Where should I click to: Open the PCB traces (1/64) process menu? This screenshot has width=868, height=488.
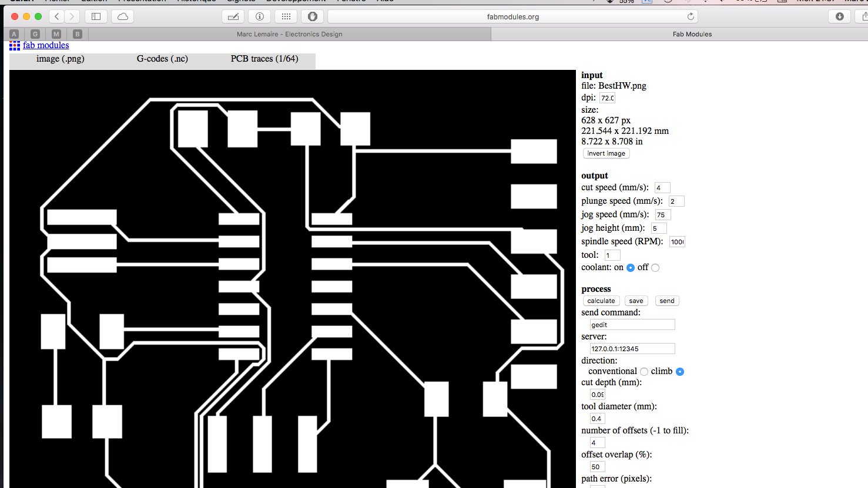(x=264, y=59)
